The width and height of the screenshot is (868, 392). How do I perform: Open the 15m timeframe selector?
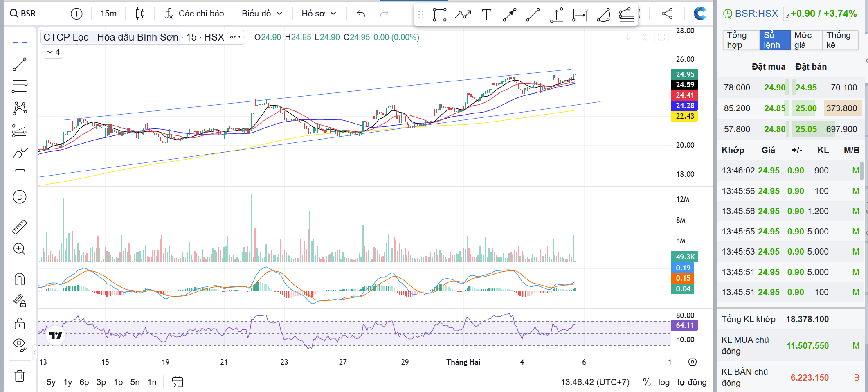[x=108, y=14]
